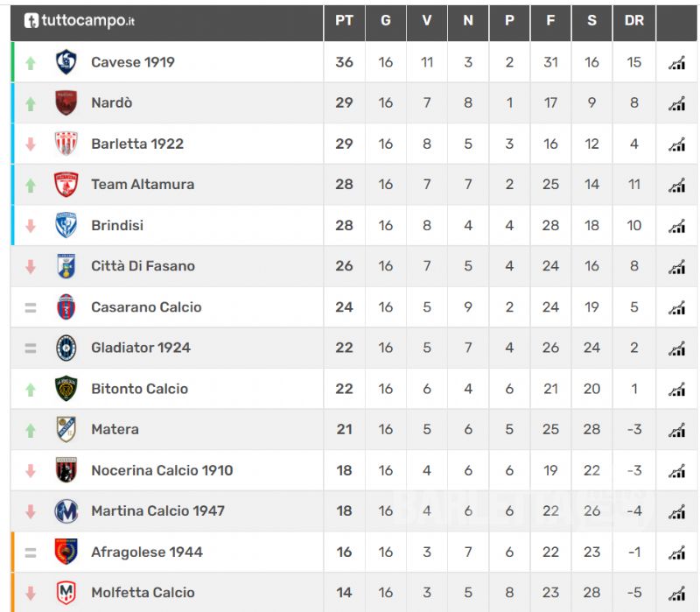This screenshot has width=700, height=612.
Task: Click the F goals scored header
Action: point(550,20)
